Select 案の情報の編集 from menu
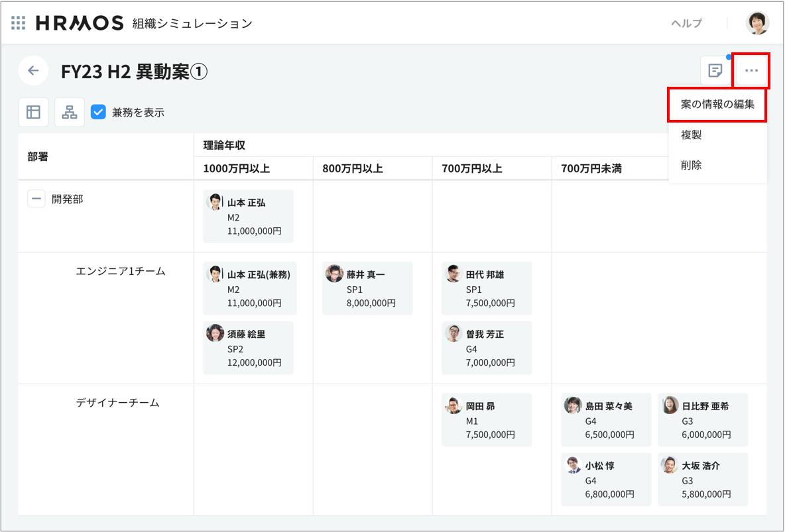The height and width of the screenshot is (532, 785). click(717, 105)
